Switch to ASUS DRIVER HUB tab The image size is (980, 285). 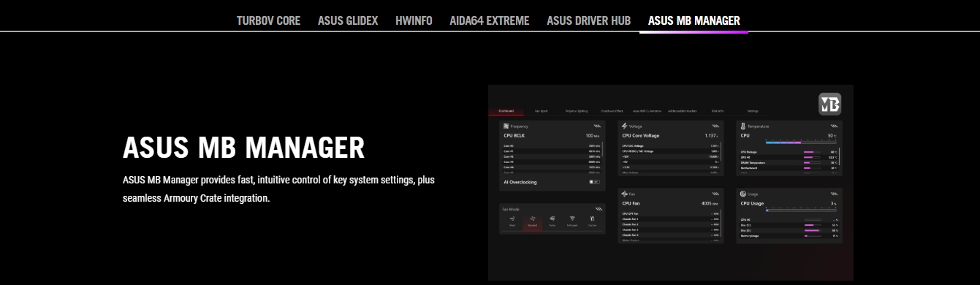tap(588, 20)
